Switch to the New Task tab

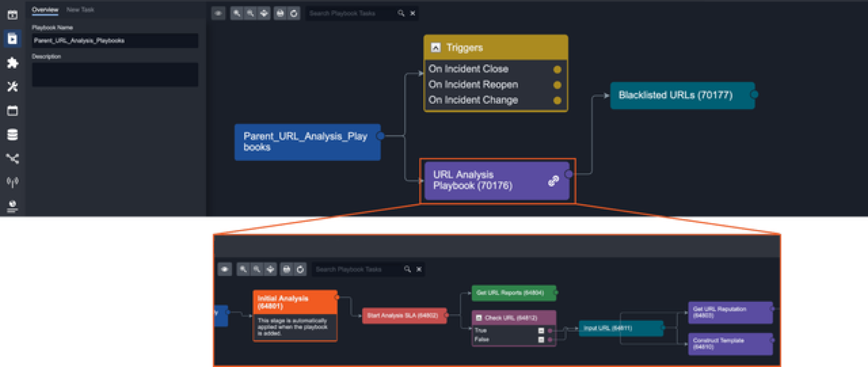click(80, 10)
